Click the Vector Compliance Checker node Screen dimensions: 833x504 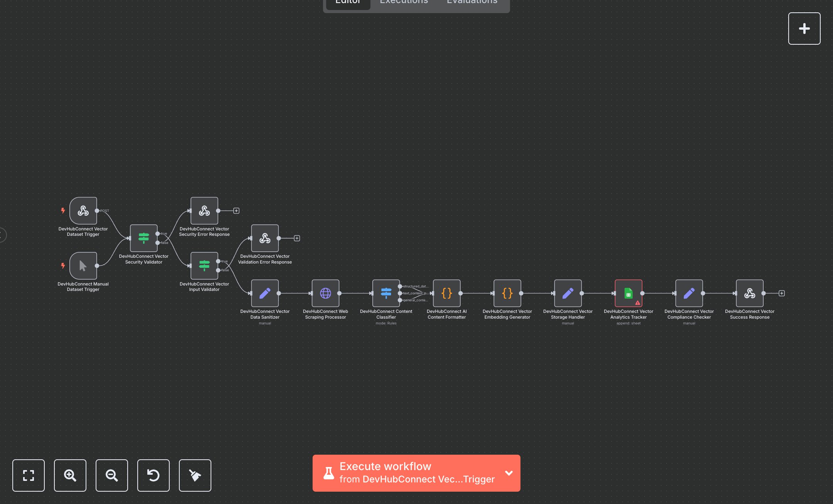point(689,293)
